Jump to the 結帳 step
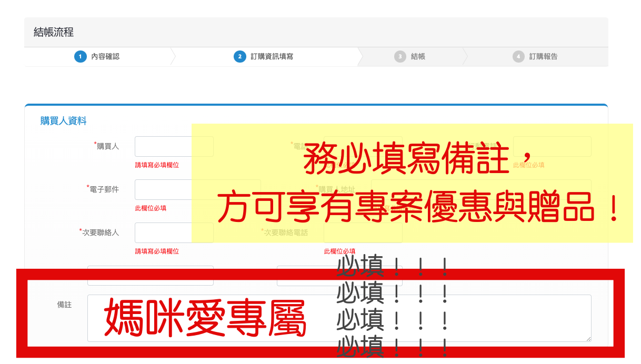Screen dimensions: 641x364 [418, 57]
